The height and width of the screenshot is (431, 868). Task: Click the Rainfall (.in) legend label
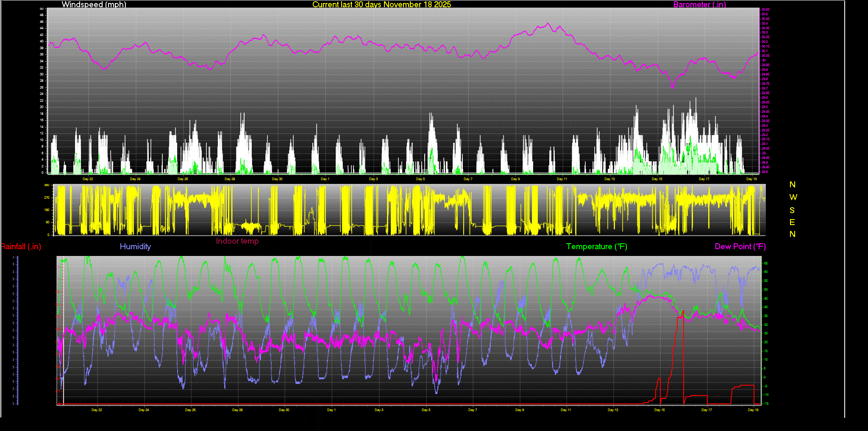[21, 247]
